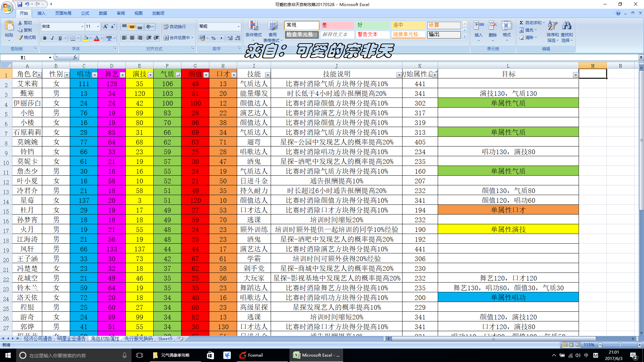
Task: Apply the 好 cell style
Action: pos(372,25)
